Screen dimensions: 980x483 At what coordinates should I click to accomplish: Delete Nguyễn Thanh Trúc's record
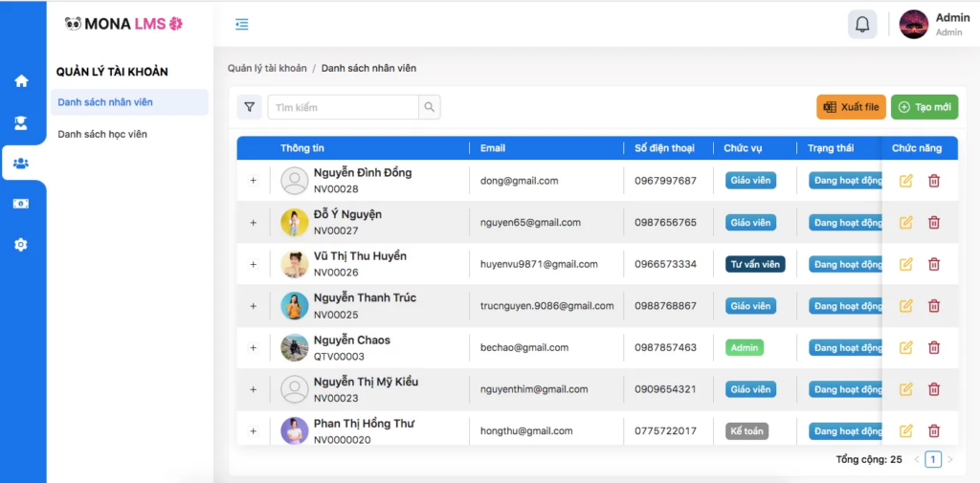coord(934,306)
